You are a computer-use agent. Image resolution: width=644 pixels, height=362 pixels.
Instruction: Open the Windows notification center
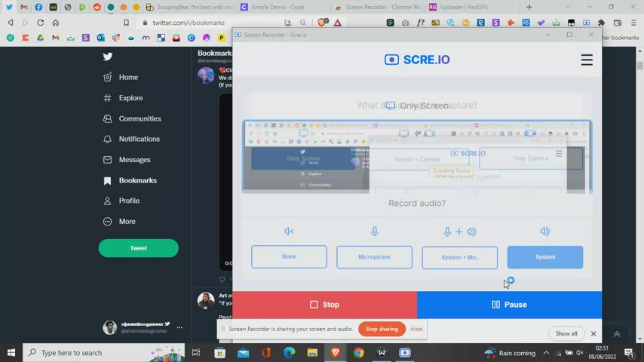point(629,352)
